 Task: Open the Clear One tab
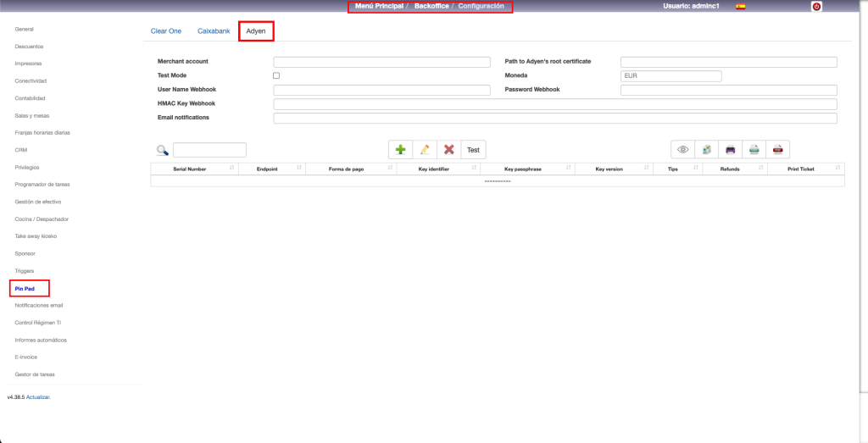[166, 30]
